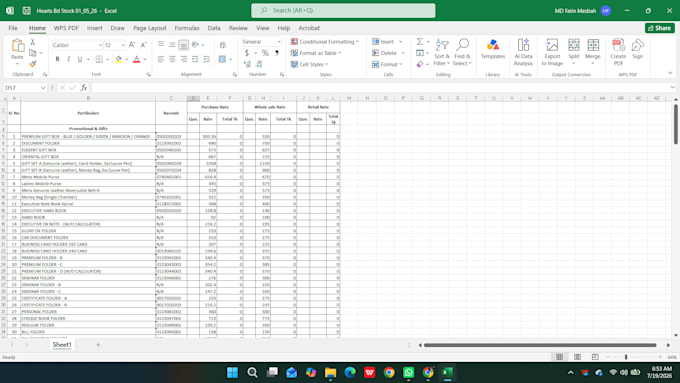
Task: Open Microsoft Edge from the taskbar
Action: pyautogui.click(x=350, y=372)
